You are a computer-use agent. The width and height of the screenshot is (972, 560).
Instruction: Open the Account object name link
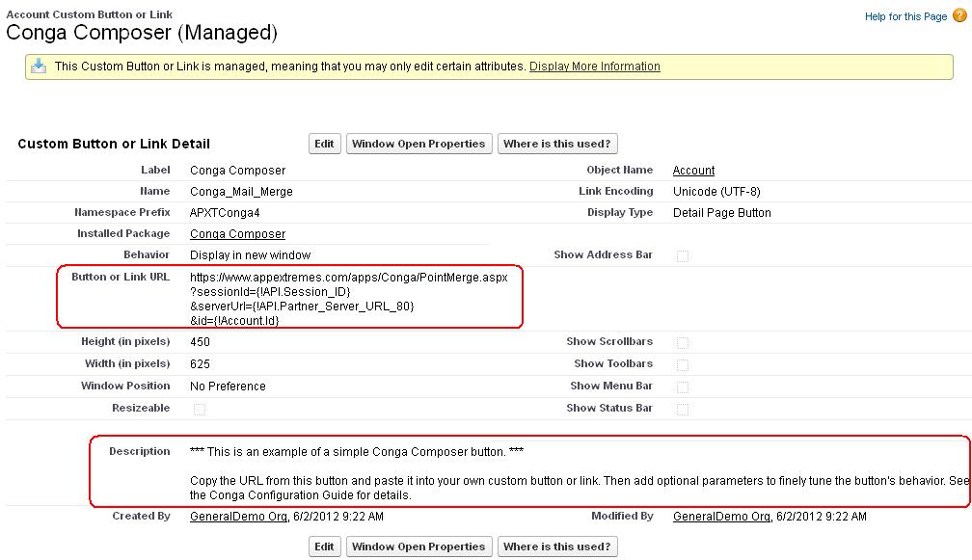(692, 170)
